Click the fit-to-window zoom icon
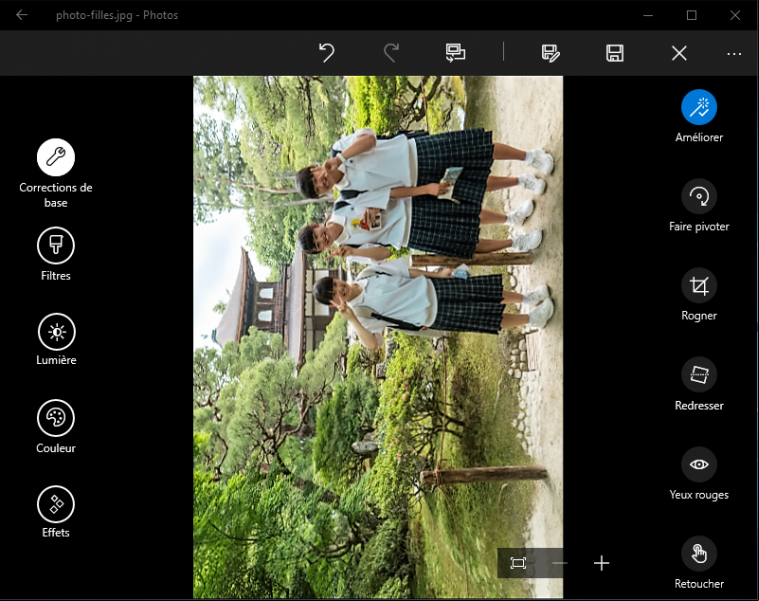This screenshot has height=601, width=759. 518,563
